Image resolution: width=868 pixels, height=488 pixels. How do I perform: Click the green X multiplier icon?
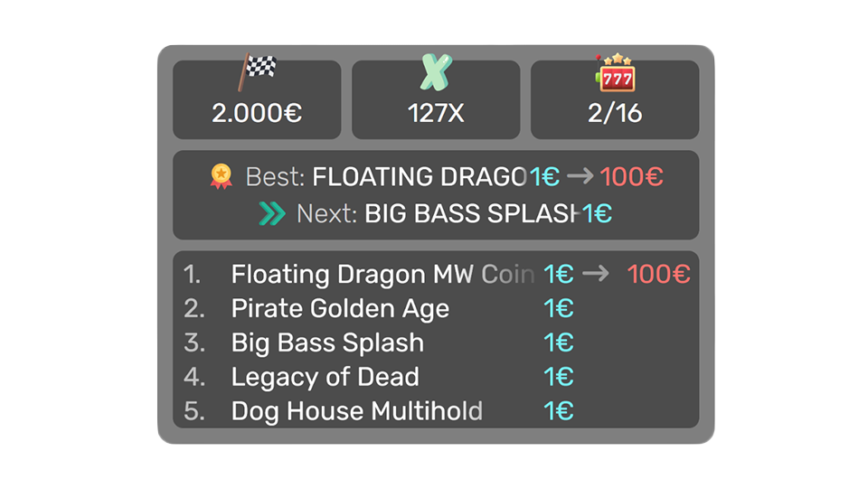pos(436,72)
